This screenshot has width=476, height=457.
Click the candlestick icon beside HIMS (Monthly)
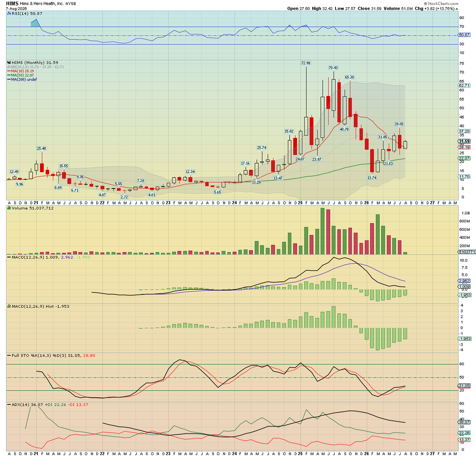click(x=9, y=63)
